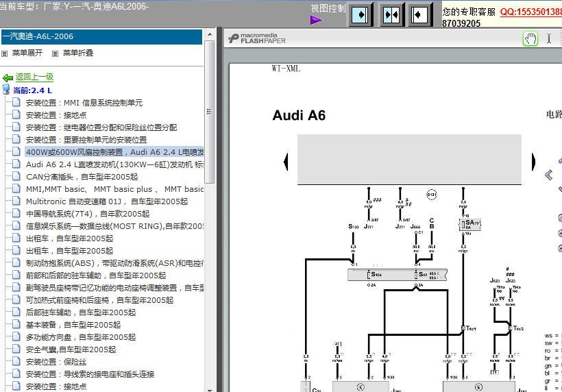Image resolution: width=562 pixels, height=392 pixels.
Task: Select the text cursor tool in FlashPaper
Action: pyautogui.click(x=549, y=38)
